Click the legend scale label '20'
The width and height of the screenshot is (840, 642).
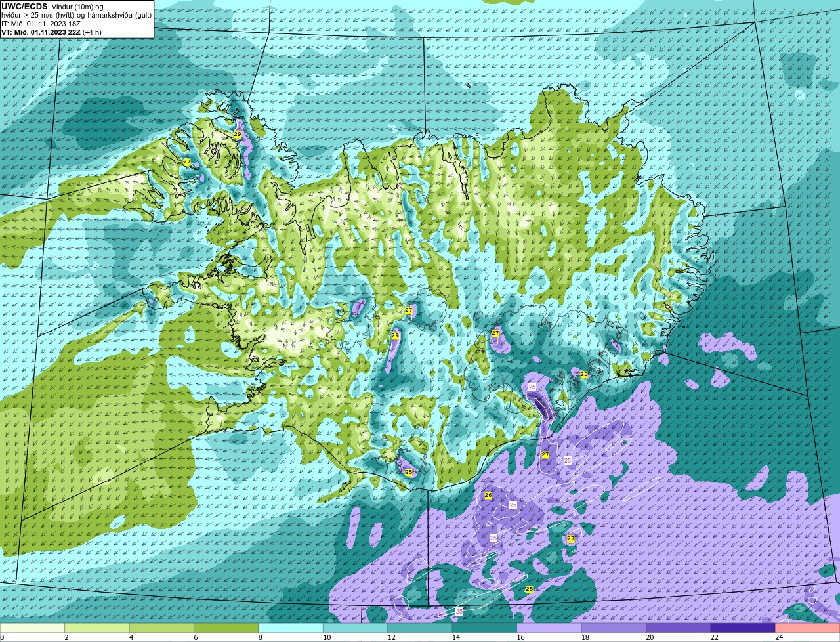[x=650, y=637]
